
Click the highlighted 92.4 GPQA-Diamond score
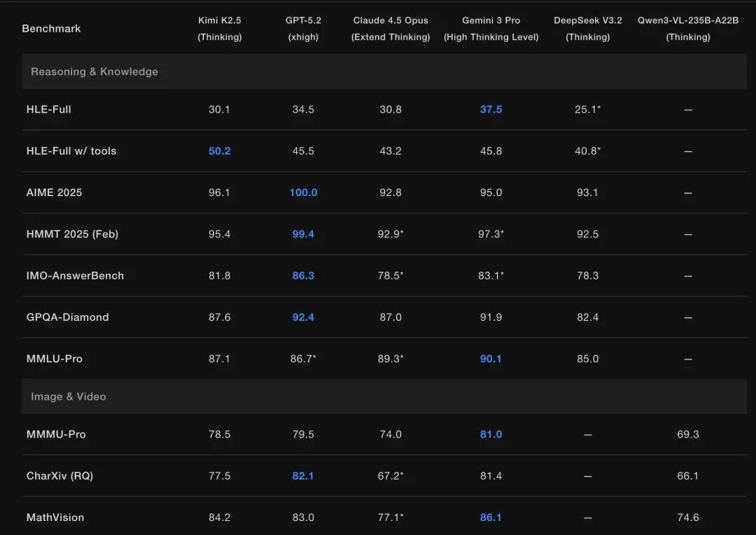[x=303, y=317]
